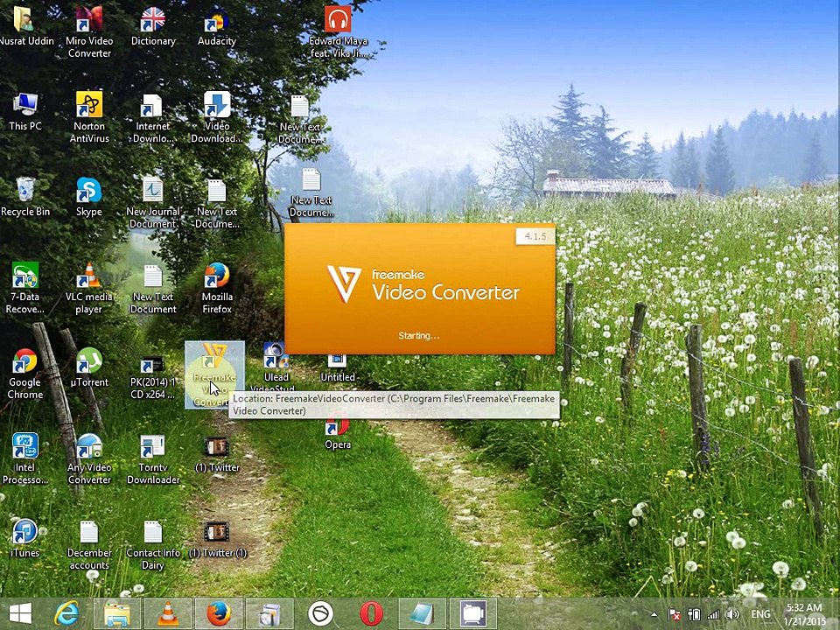The width and height of the screenshot is (840, 630).
Task: Click the Starting... status text
Action: [418, 336]
